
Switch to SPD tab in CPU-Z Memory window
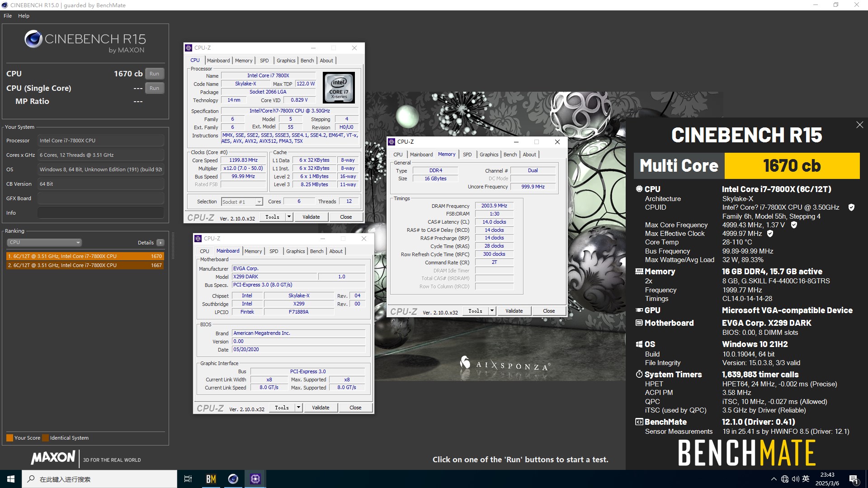pos(467,155)
